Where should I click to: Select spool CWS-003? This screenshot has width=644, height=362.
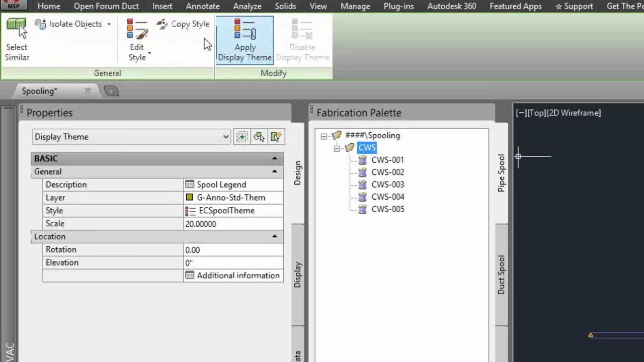tap(387, 185)
